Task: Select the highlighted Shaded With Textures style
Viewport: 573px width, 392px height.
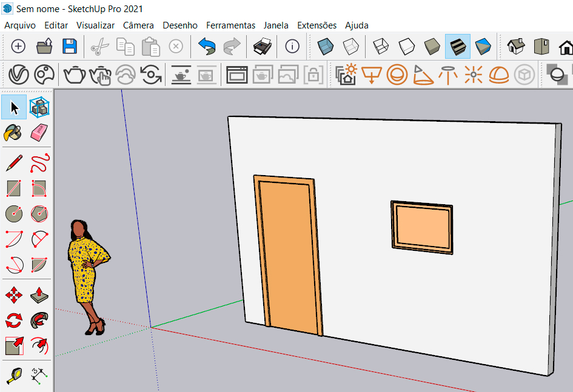Action: pos(458,47)
